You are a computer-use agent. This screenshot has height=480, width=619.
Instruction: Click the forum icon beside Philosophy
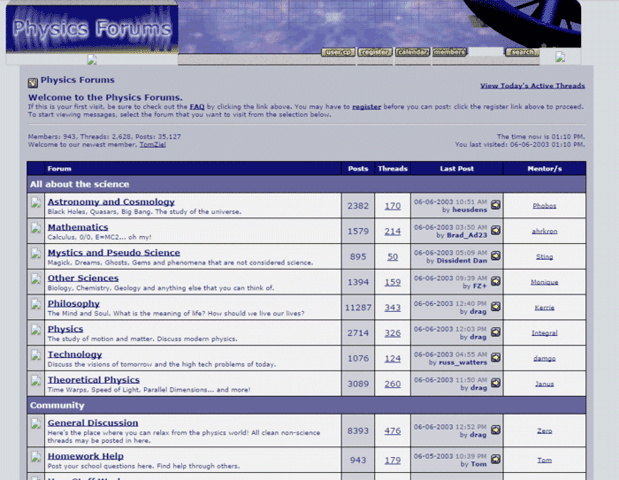tap(36, 306)
